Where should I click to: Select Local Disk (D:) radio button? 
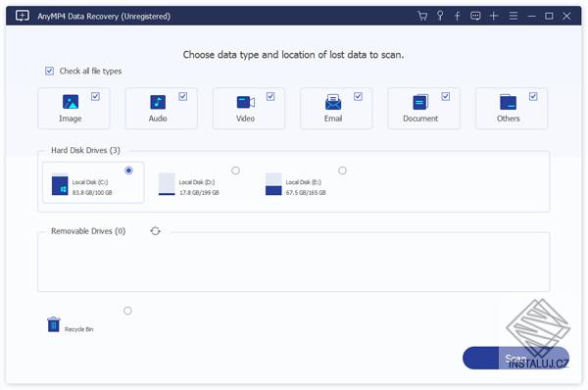tap(235, 171)
